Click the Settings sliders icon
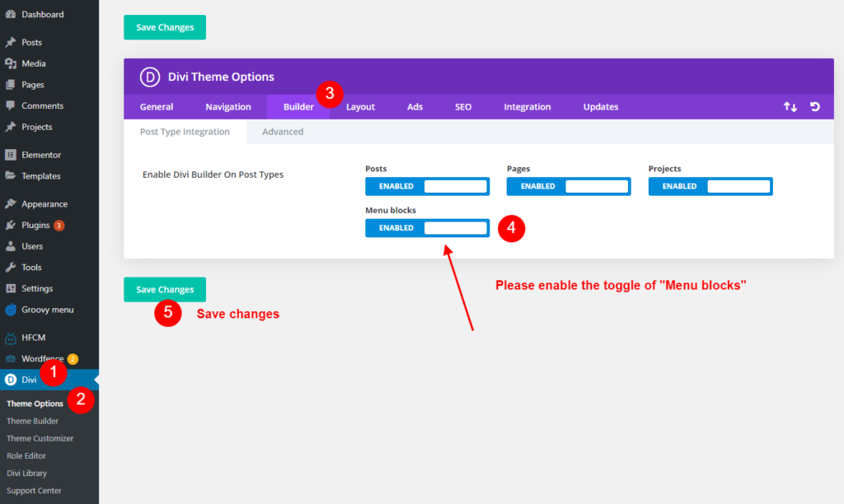This screenshot has width=844, height=504. pos(10,288)
